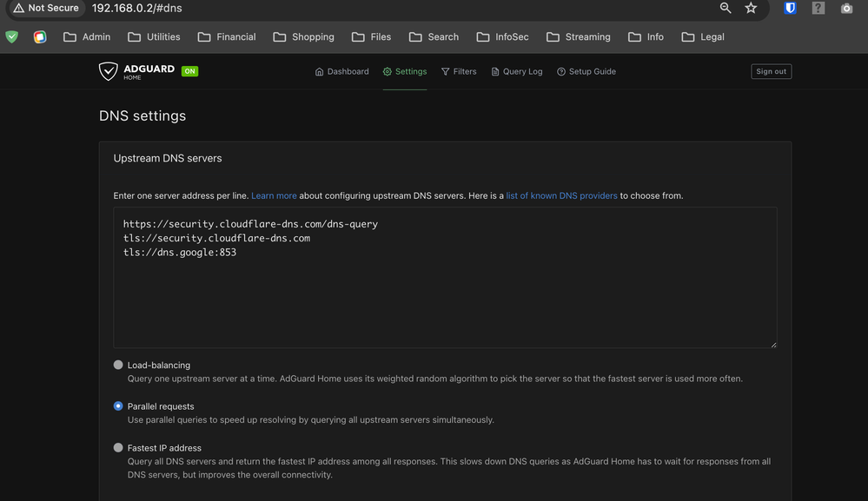Screen dimensions: 868x501
Task: Open the list of known DNS providers link
Action: 561,195
